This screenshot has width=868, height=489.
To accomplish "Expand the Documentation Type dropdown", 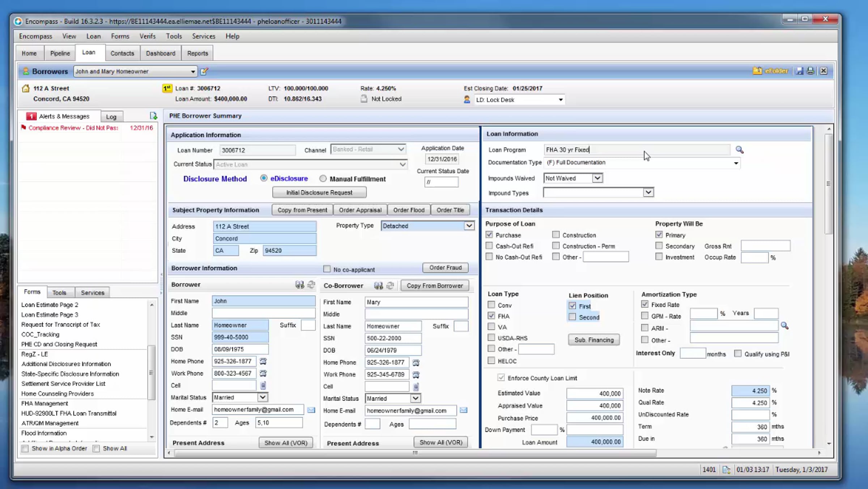I will 736,163.
